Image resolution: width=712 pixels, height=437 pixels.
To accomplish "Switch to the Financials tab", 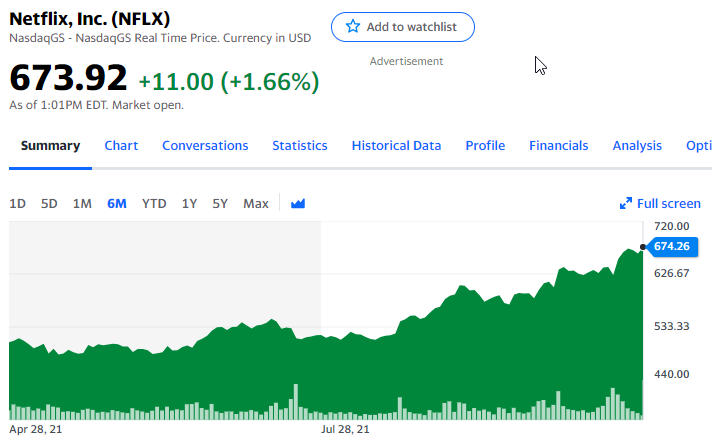I will [x=559, y=145].
